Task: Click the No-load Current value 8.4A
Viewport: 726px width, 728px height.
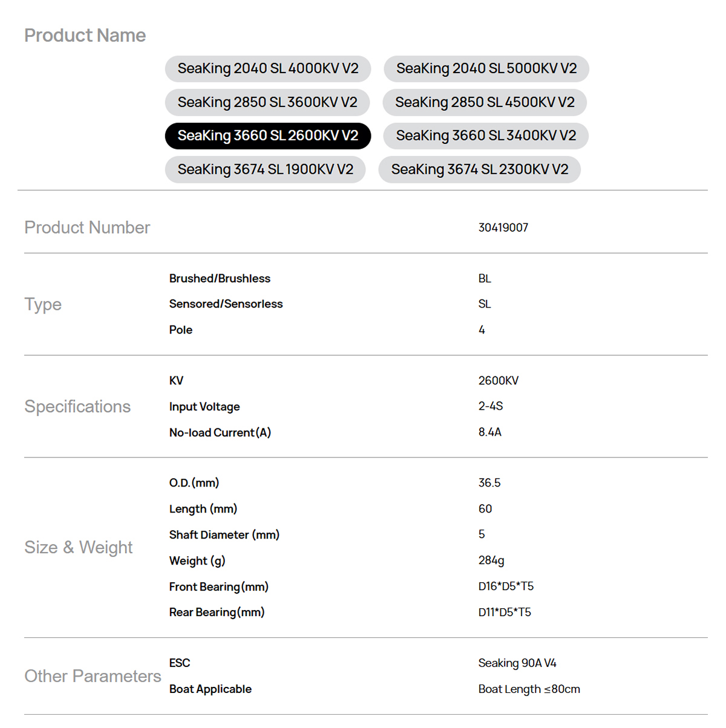Action: [x=489, y=432]
